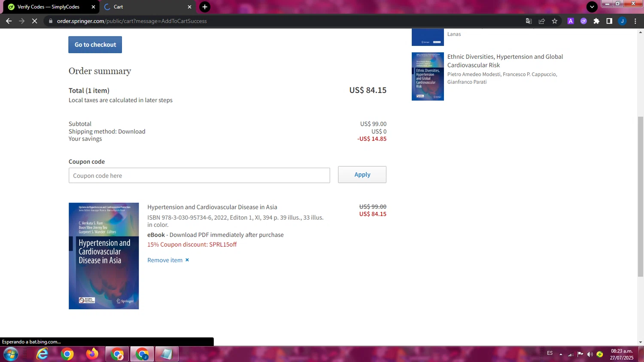Open Firefox from the taskbar
Screen dimensions: 644x362
pos(92,354)
